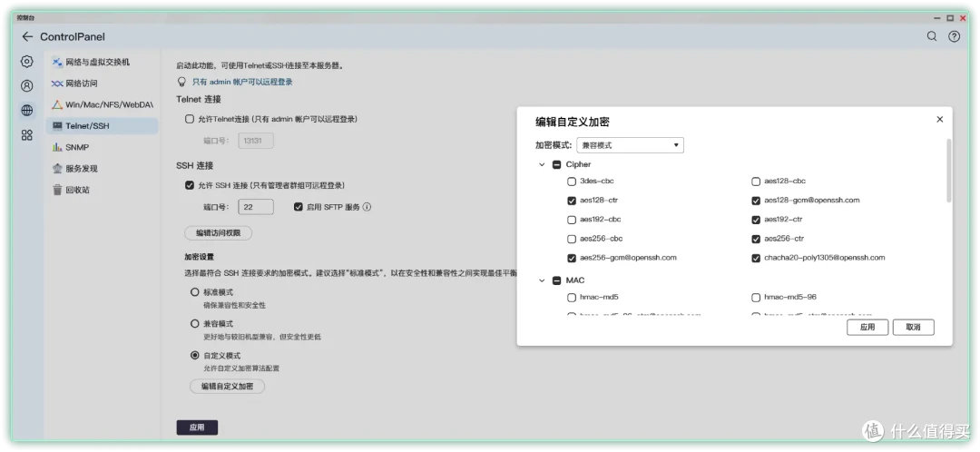This screenshot has height=452, width=980.
Task: Click the Win/Mac/NFS/WebDAV triangle icon
Action: (57, 104)
